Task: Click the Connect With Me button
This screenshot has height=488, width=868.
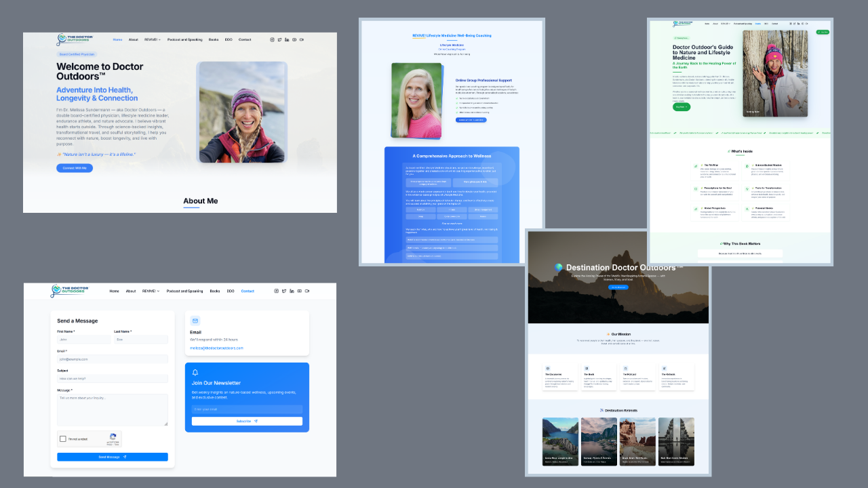Action: coord(75,168)
